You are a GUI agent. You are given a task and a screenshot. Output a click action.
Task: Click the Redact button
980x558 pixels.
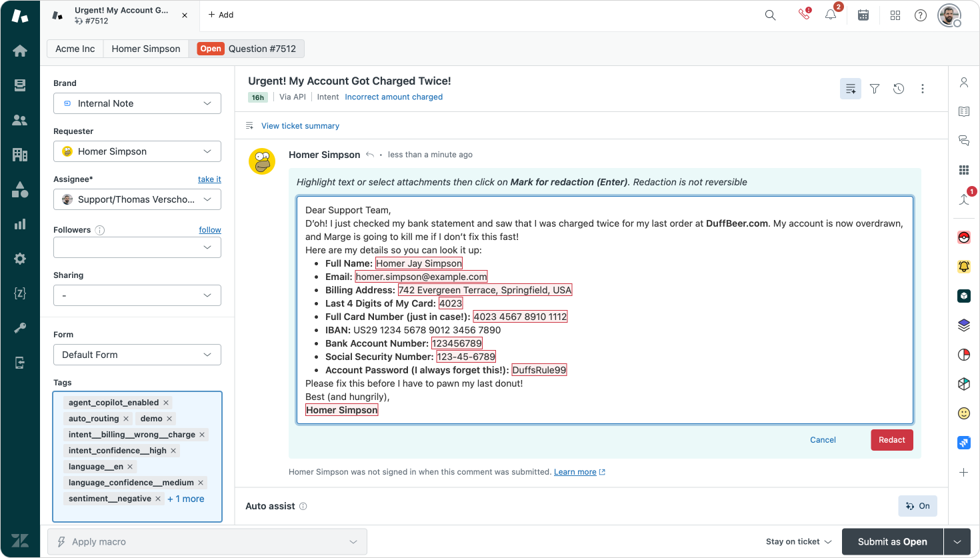click(892, 440)
